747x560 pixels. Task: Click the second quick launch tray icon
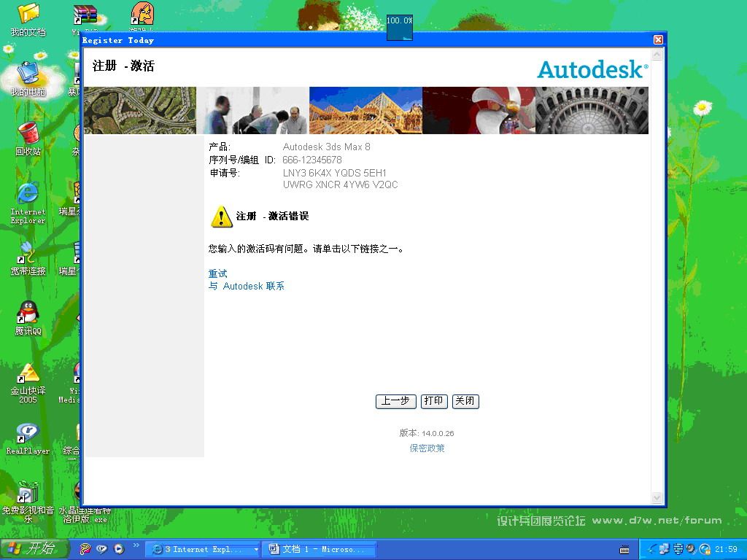coord(101,549)
